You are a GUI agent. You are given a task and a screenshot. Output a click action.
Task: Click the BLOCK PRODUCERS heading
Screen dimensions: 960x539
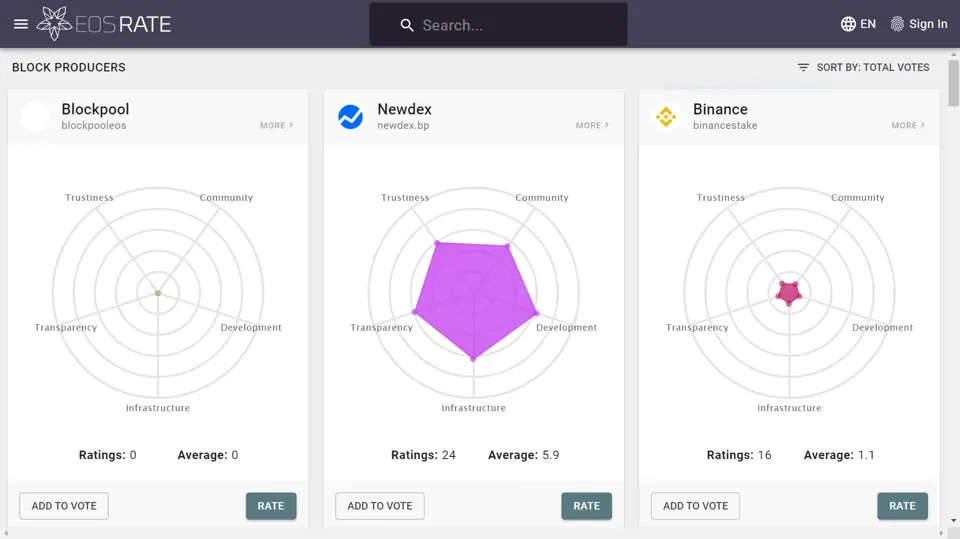(x=69, y=67)
